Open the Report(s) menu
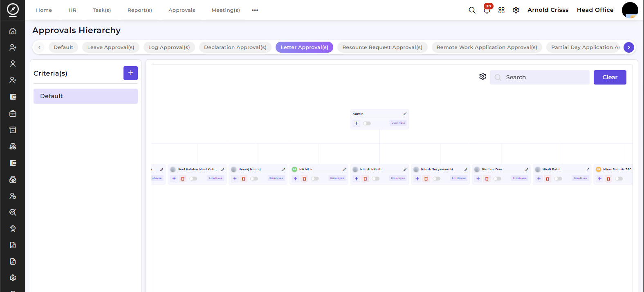The height and width of the screenshot is (292, 644). pyautogui.click(x=140, y=10)
